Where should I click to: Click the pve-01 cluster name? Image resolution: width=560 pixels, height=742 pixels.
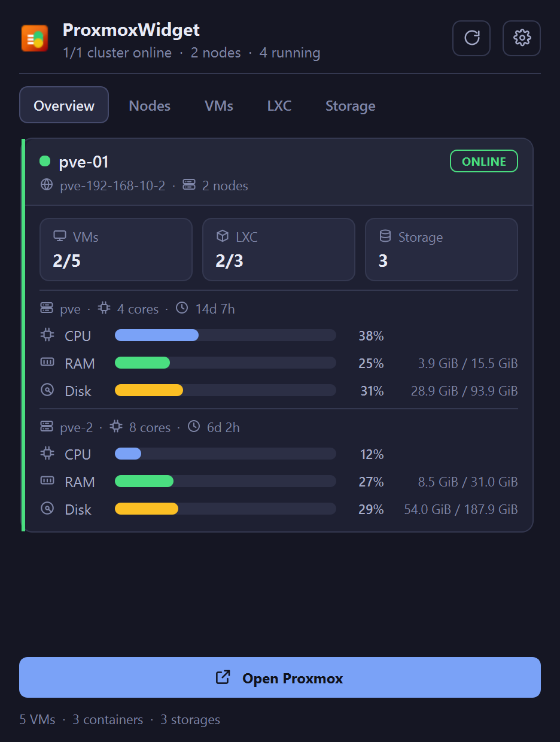point(84,162)
